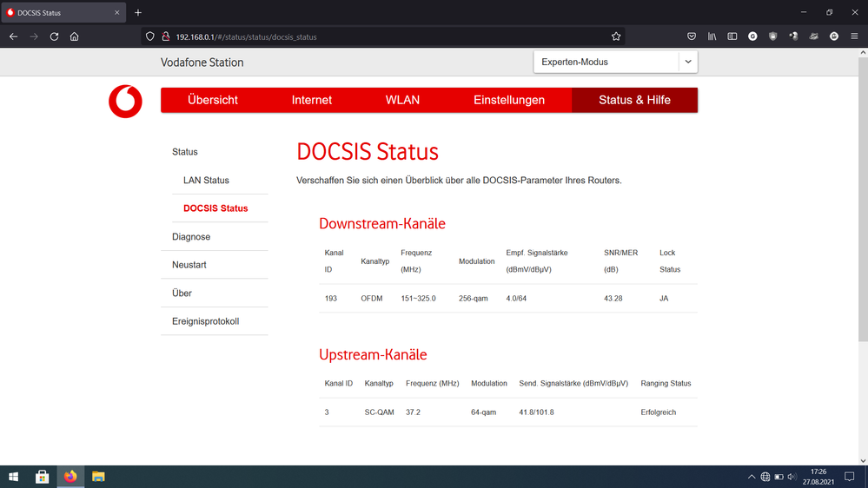This screenshot has height=488, width=868.
Task: Click the OFDM channel type cell
Action: (372, 298)
